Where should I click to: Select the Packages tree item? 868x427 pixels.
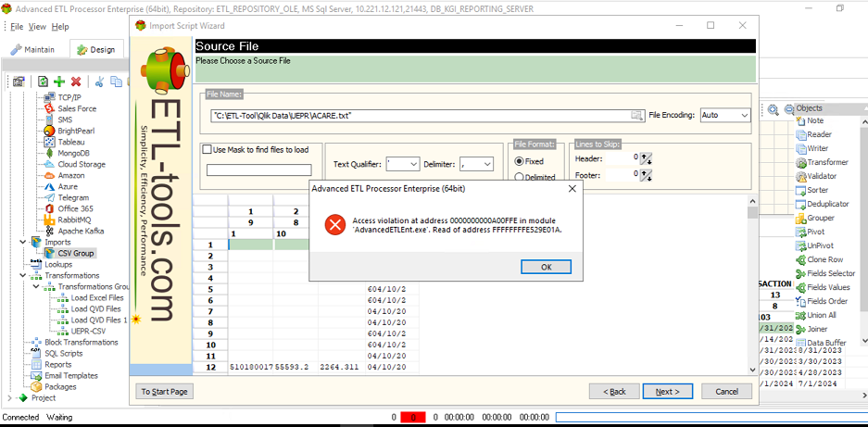(x=60, y=386)
